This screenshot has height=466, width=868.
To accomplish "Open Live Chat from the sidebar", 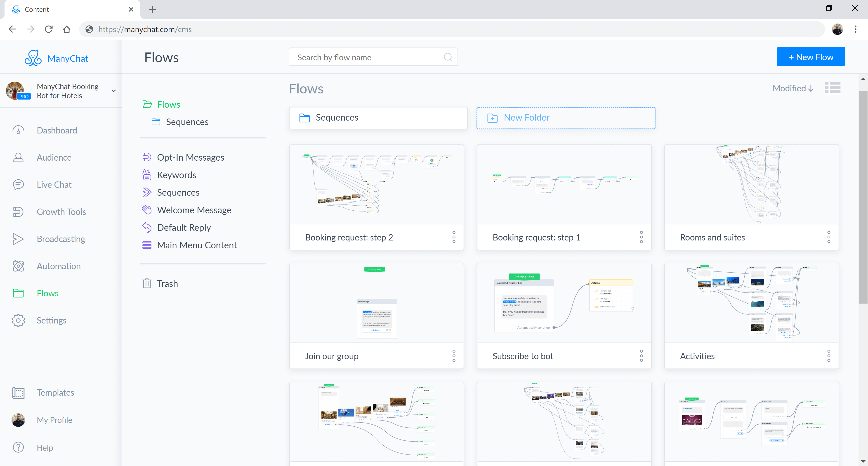I will pos(54,185).
